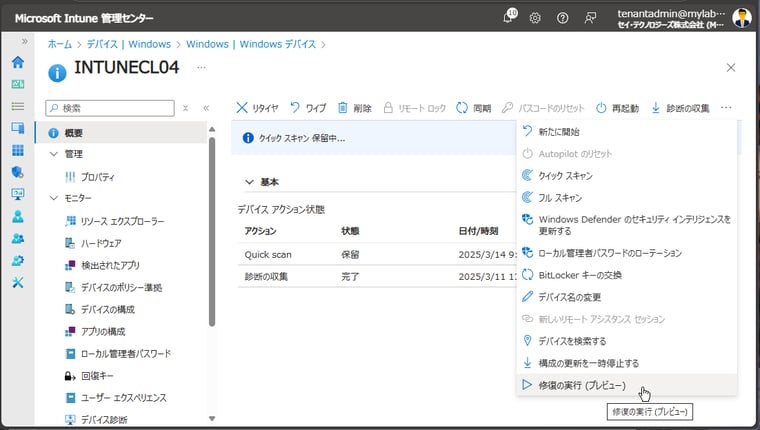Image resolution: width=760 pixels, height=430 pixels.
Task: Choose BitLocker キーの交換
Action: 627,275
